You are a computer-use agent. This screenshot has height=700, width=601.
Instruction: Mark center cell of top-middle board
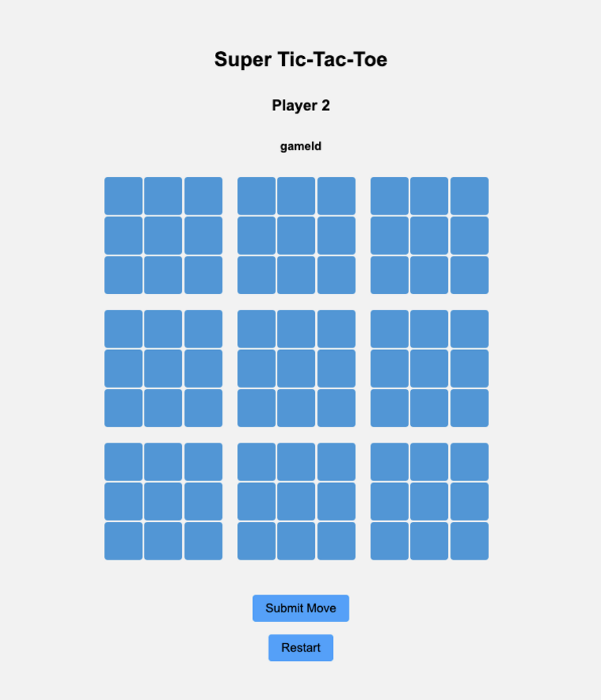coord(296,236)
